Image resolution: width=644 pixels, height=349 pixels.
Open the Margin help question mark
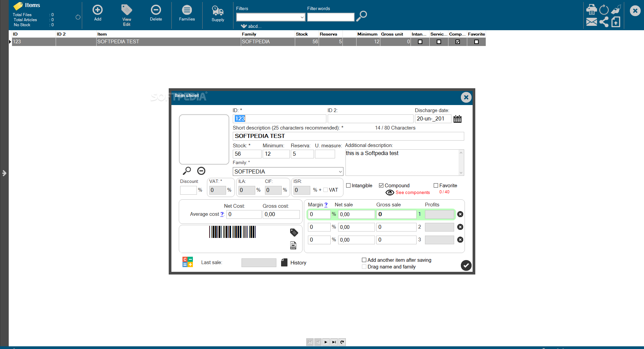click(326, 205)
